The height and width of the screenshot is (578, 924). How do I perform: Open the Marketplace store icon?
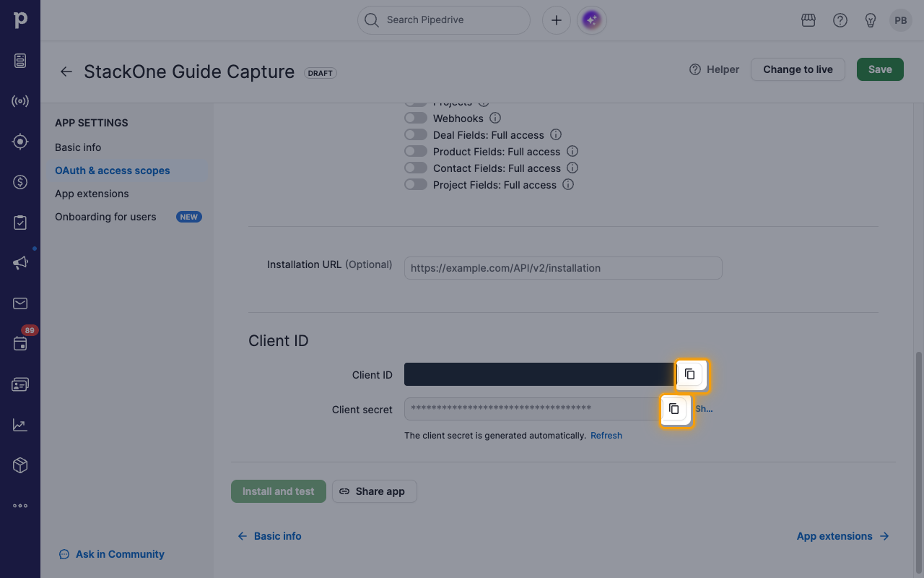point(808,20)
